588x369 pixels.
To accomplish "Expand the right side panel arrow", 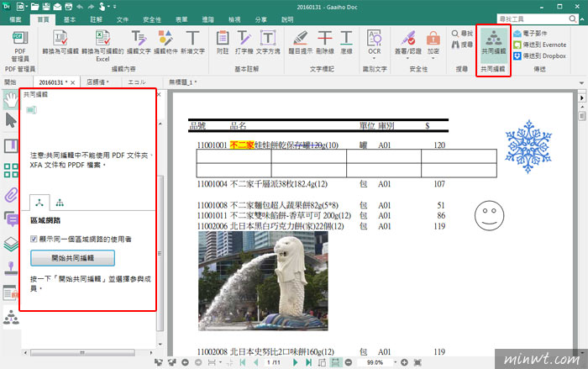I will click(x=581, y=98).
